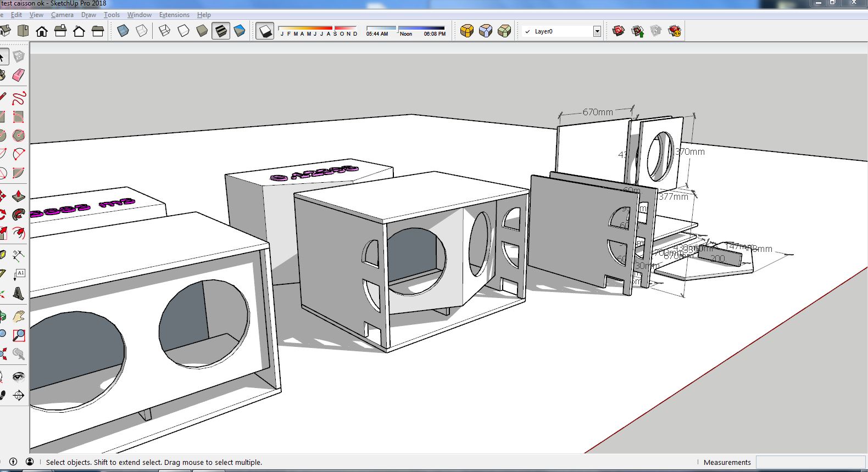This screenshot has height=472, width=868.
Task: Open the Draw menu
Action: click(x=88, y=15)
